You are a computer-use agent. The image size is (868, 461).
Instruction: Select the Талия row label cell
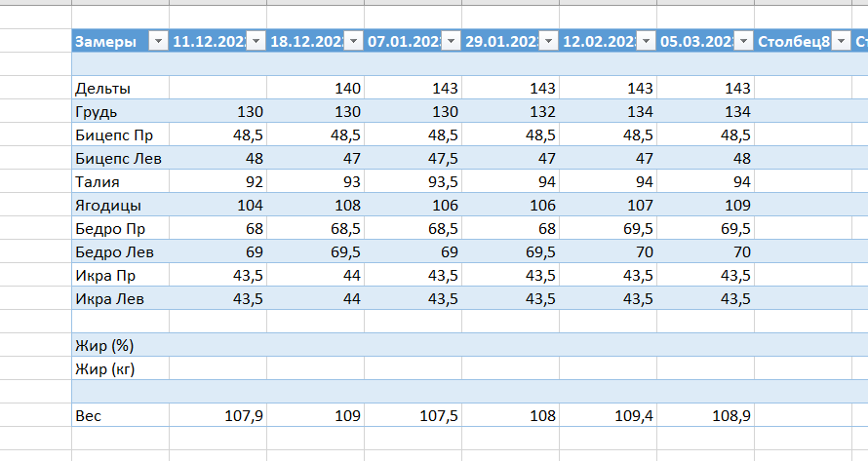click(x=120, y=182)
